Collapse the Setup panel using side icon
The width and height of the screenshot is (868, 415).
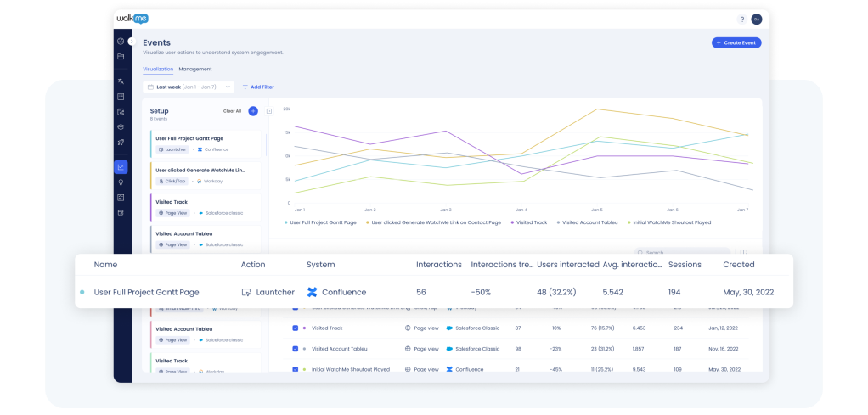tap(269, 111)
